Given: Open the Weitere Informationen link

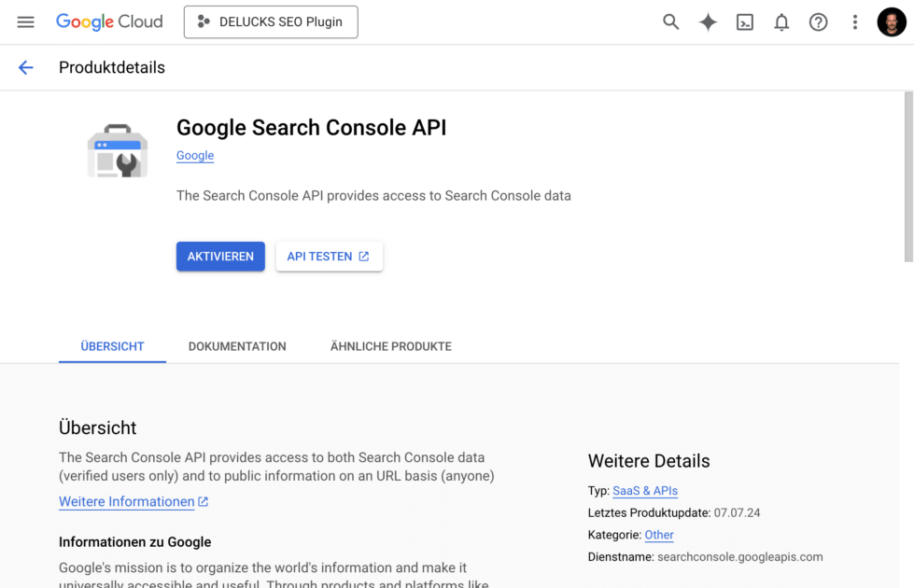Looking at the screenshot, I should 134,502.
